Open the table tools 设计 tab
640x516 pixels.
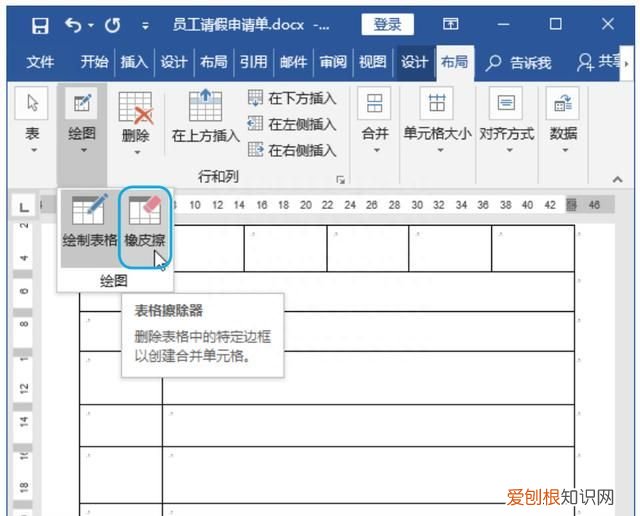coord(414,62)
